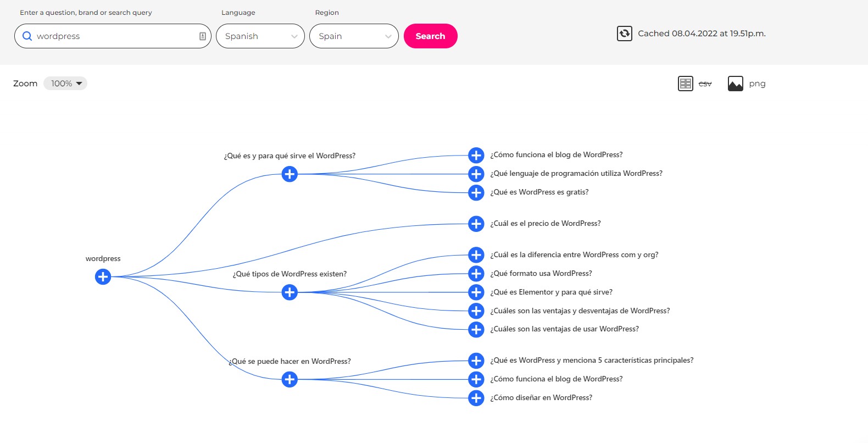Click the csv export table icon
This screenshot has width=868, height=443.
pyautogui.click(x=686, y=84)
